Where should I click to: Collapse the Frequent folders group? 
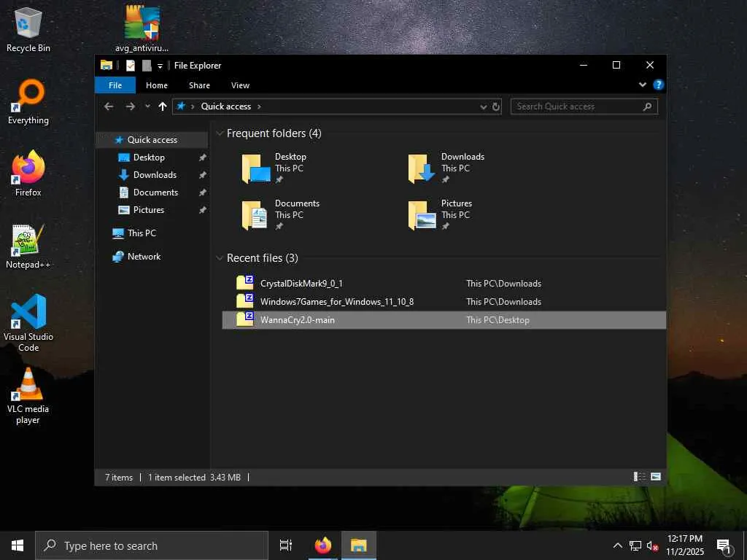219,133
